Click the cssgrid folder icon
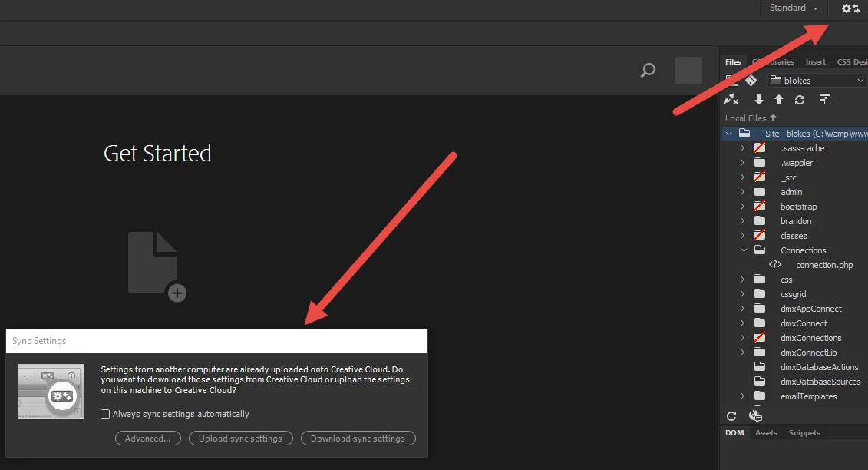 point(760,293)
